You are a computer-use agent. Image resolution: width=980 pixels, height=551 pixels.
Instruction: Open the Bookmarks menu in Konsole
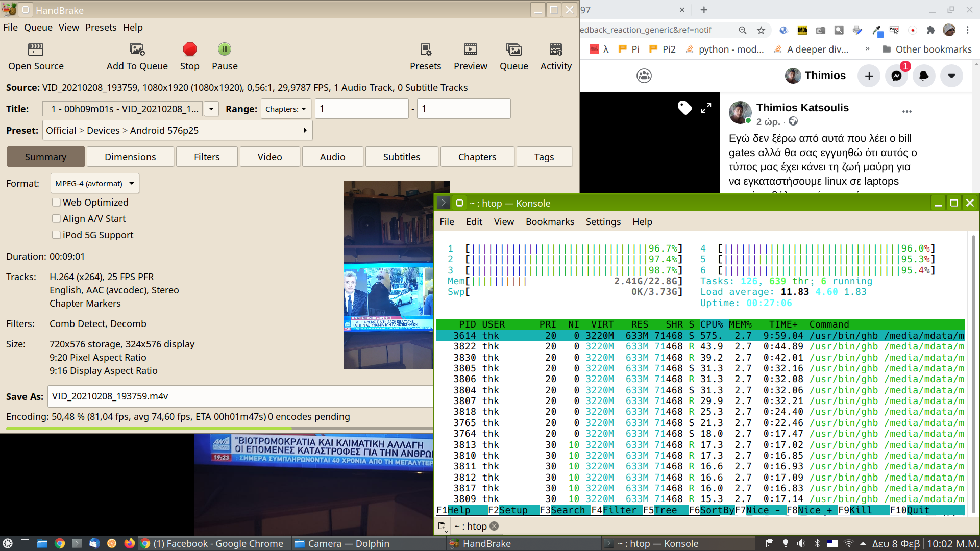tap(550, 222)
